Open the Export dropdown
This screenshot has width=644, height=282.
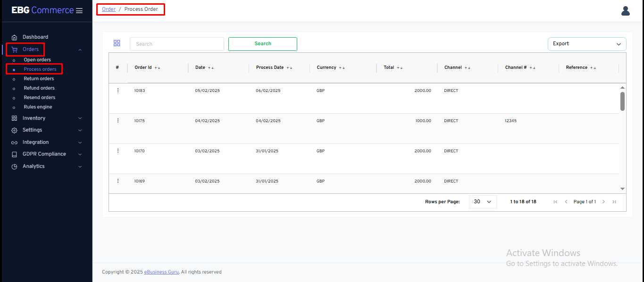click(586, 44)
